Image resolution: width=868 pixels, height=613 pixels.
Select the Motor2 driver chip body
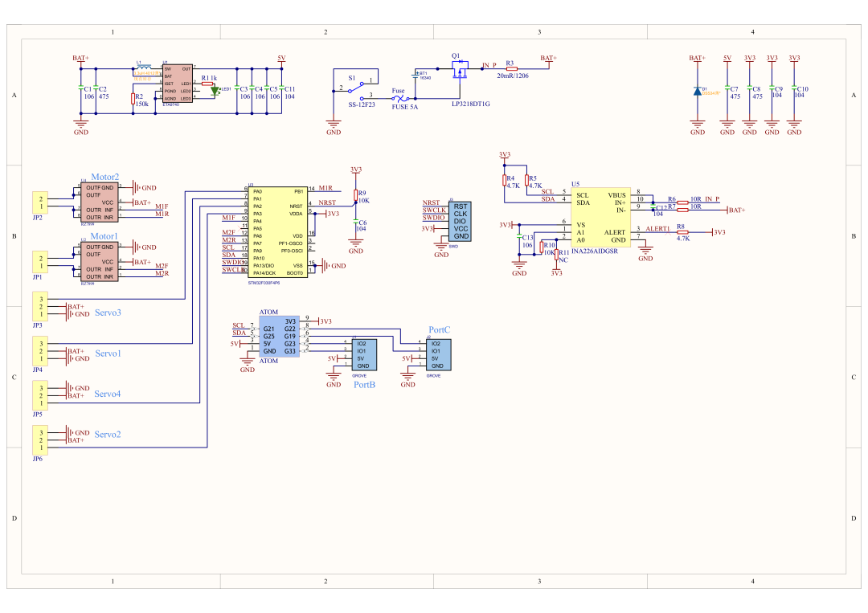coord(100,202)
